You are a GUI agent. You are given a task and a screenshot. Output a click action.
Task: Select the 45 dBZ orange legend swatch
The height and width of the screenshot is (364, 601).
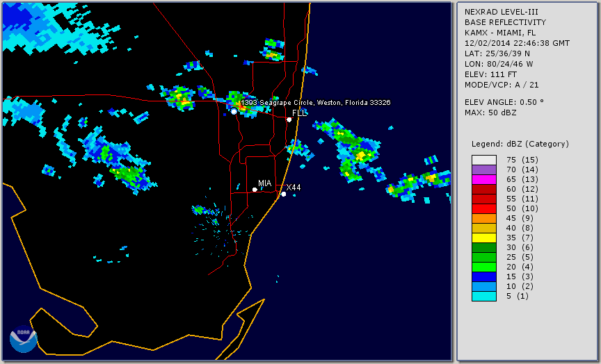pyautogui.click(x=483, y=219)
